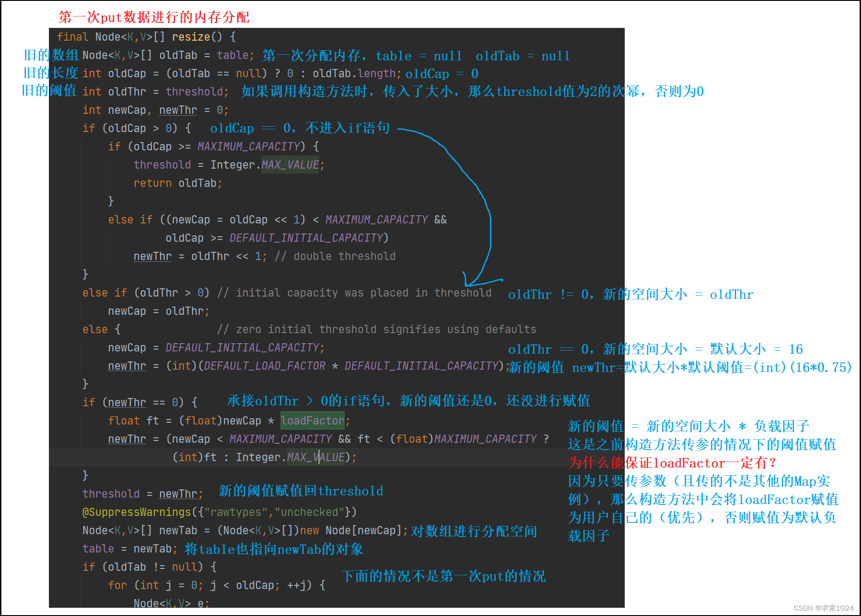Click the 'initial capacity was placed in threshold' comment

tap(355, 293)
